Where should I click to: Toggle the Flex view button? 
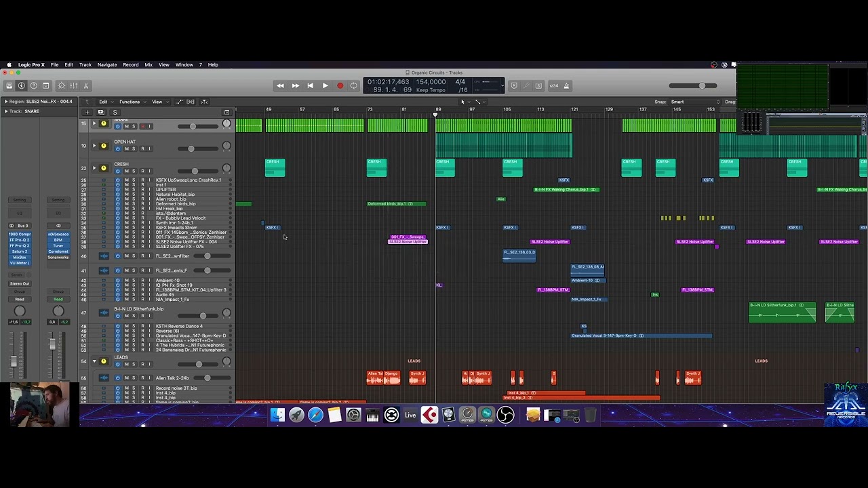[191, 102]
